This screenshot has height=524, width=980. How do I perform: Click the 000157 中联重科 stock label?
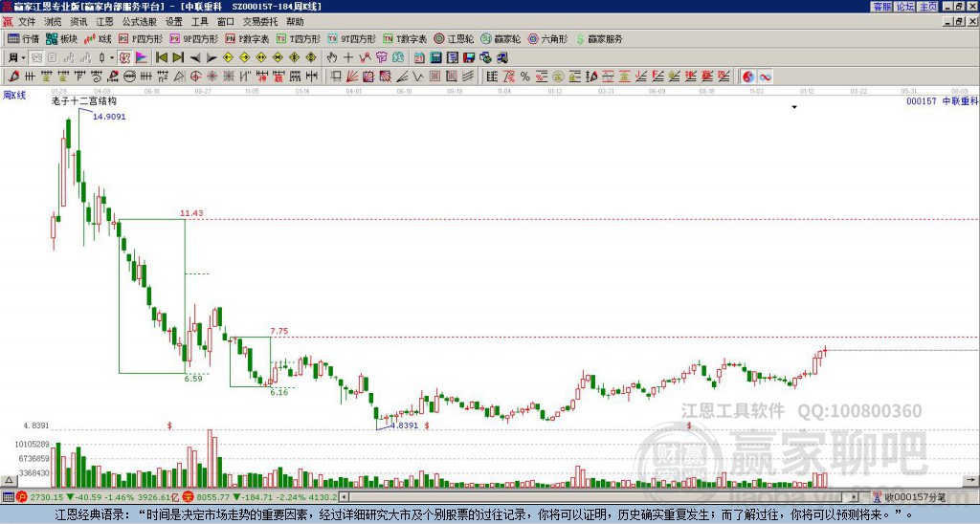(942, 100)
